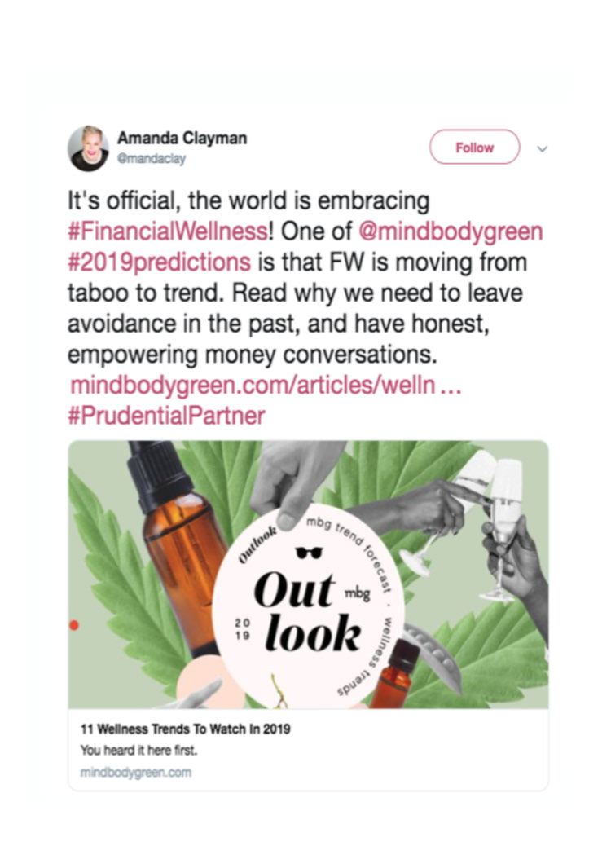Click the Follow button
Viewport: 611px width, 868px height.
pos(474,148)
